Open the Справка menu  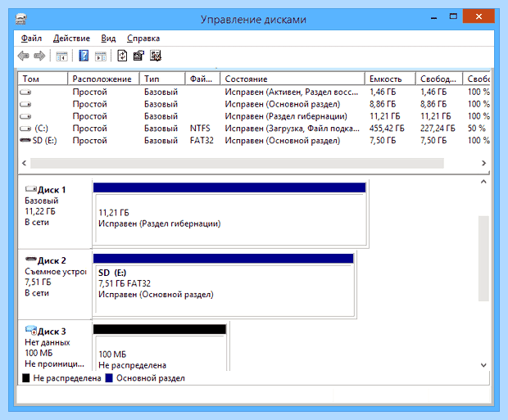143,38
